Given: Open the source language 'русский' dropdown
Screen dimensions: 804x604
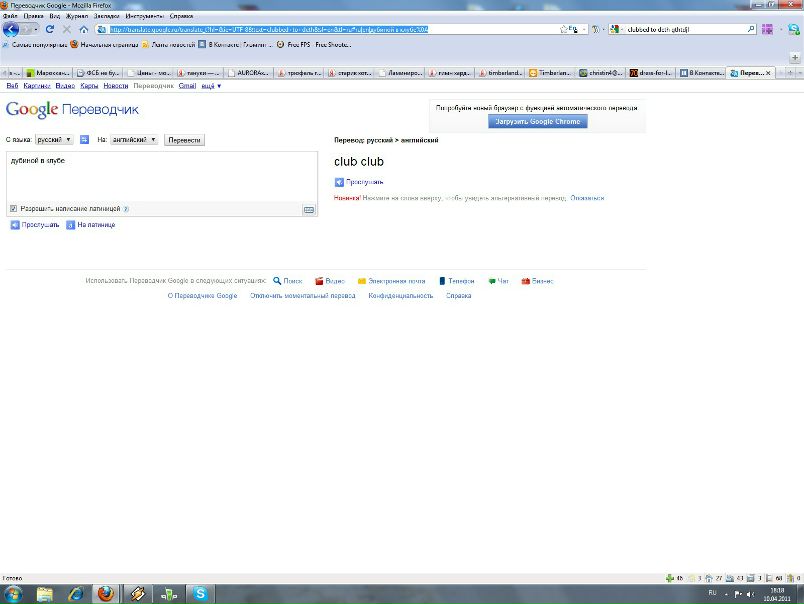Looking at the screenshot, I should click(54, 140).
